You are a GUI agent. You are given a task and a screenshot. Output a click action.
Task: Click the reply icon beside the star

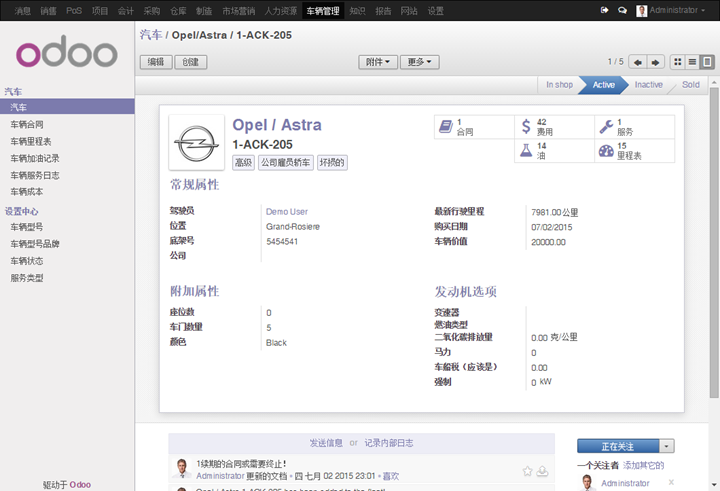coord(542,471)
